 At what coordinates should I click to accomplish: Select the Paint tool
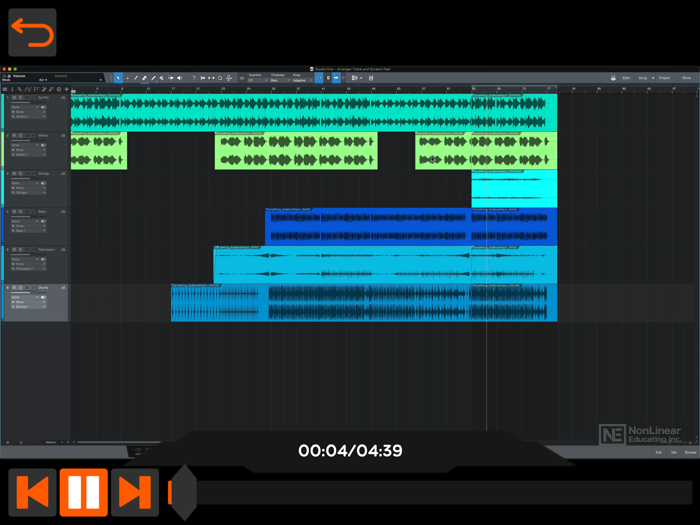coord(153,78)
